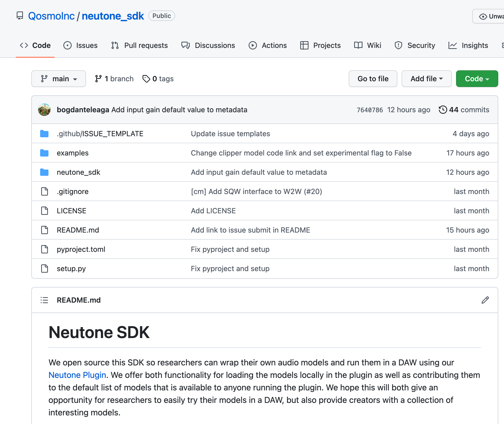Open bogdanteleaga's profile avatar

point(44,110)
